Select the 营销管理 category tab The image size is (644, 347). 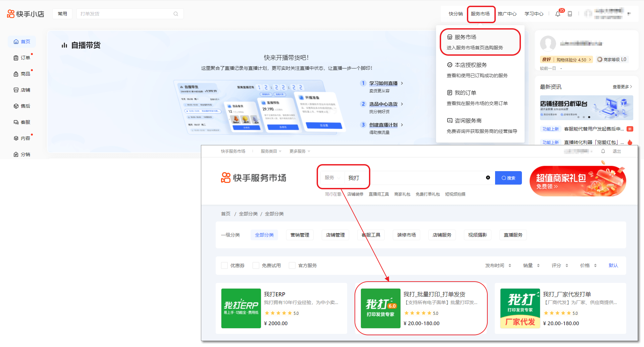tap(300, 235)
